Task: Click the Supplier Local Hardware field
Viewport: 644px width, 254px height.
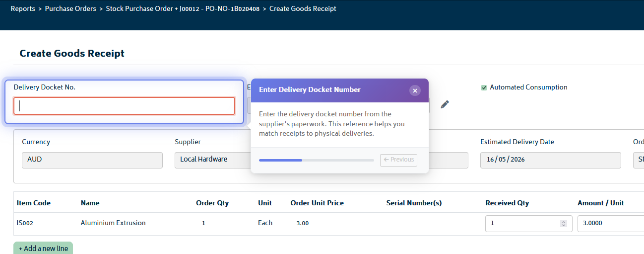Action: point(213,160)
